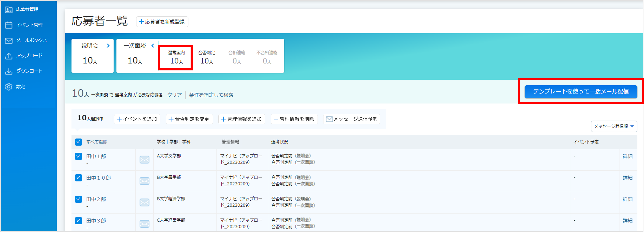Image resolution: width=644 pixels, height=232 pixels.
Task: Uncheck the すべて解除 header checkbox
Action: (79, 142)
